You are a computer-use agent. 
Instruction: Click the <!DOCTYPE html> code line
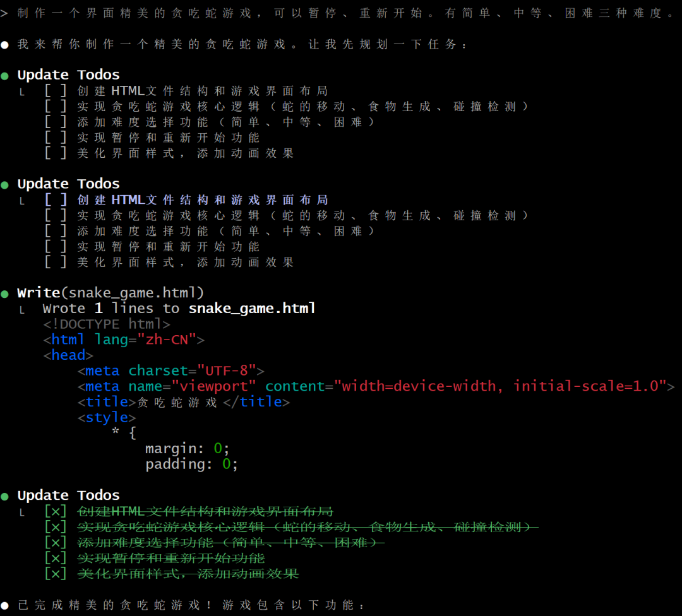pyautogui.click(x=107, y=324)
